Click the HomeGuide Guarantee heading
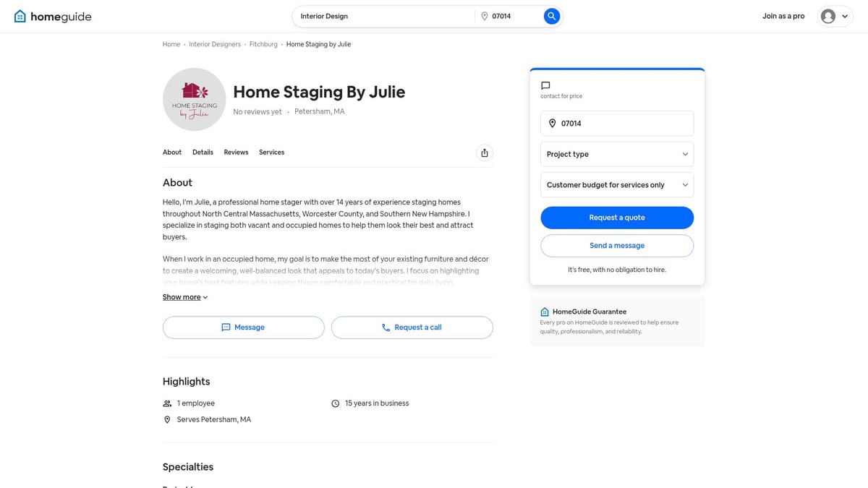This screenshot has width=868, height=488. pos(590,312)
